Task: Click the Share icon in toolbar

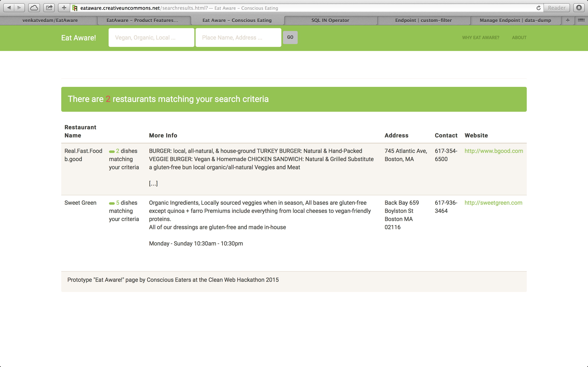Action: pos(49,8)
